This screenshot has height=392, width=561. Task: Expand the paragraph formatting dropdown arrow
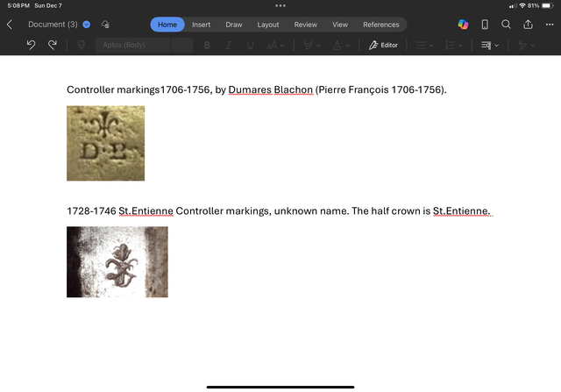(497, 46)
